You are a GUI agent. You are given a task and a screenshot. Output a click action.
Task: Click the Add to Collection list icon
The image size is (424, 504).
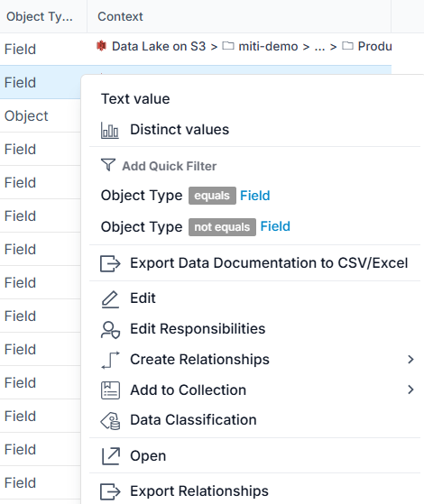click(110, 390)
